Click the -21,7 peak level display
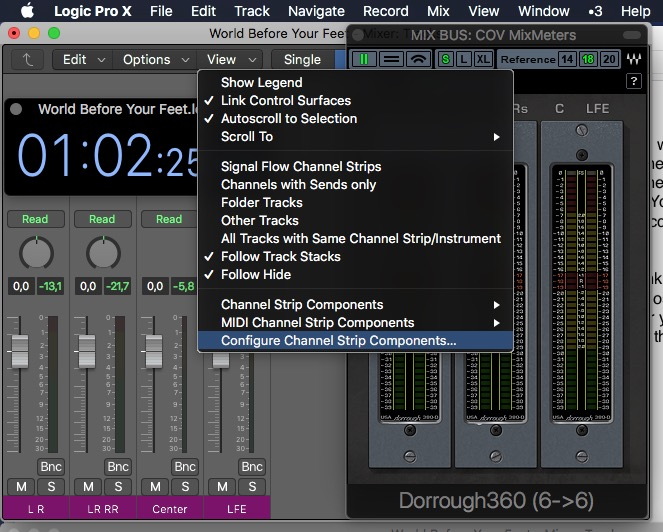The width and height of the screenshot is (663, 532). point(118,286)
